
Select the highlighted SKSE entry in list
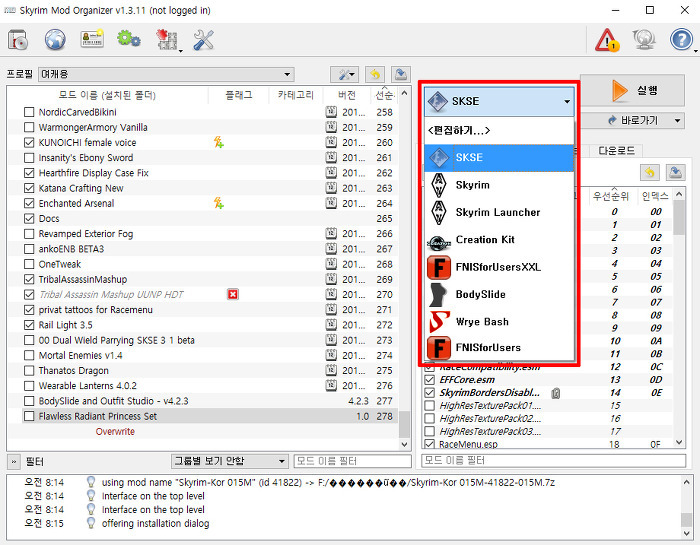click(499, 158)
